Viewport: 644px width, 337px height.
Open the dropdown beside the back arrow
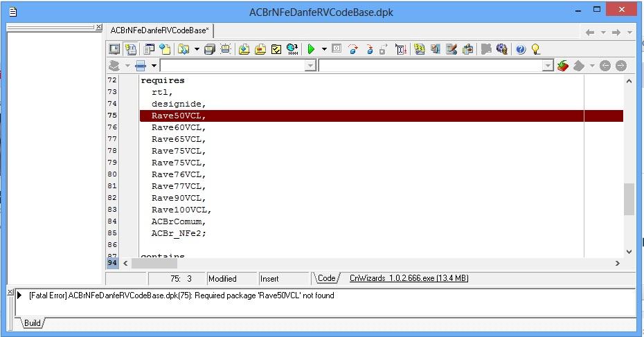tap(603, 33)
